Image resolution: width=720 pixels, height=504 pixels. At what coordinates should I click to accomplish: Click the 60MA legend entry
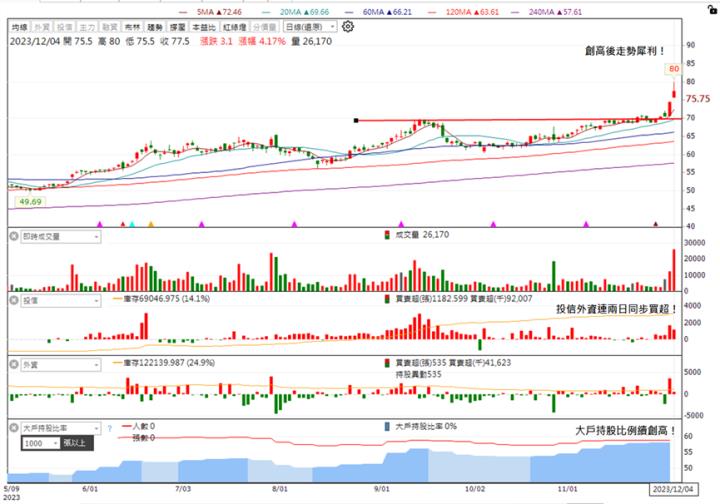(x=378, y=12)
